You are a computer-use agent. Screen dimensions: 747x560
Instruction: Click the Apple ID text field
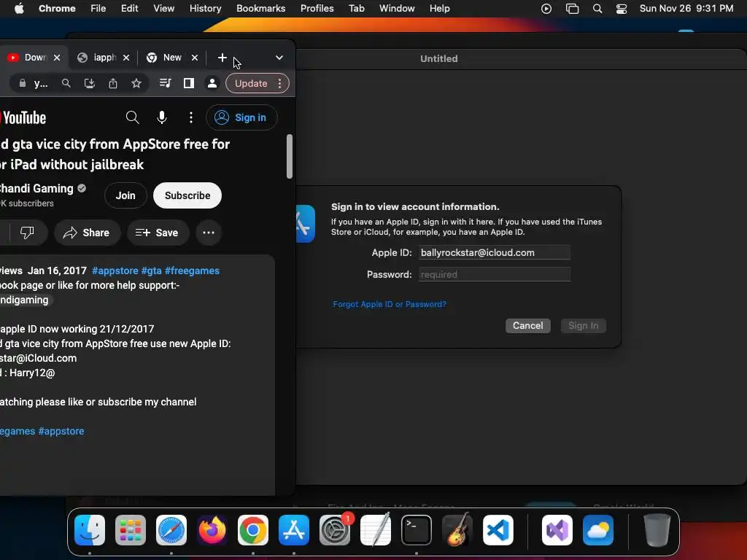click(x=494, y=252)
